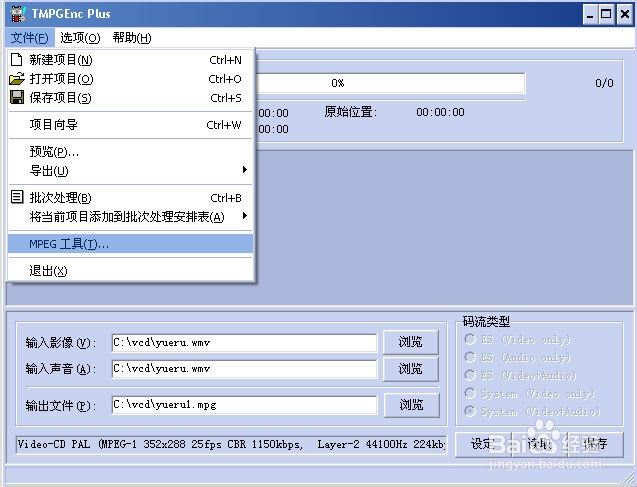637x487 pixels.
Task: Click the 0/0 frame counter
Action: pos(604,83)
